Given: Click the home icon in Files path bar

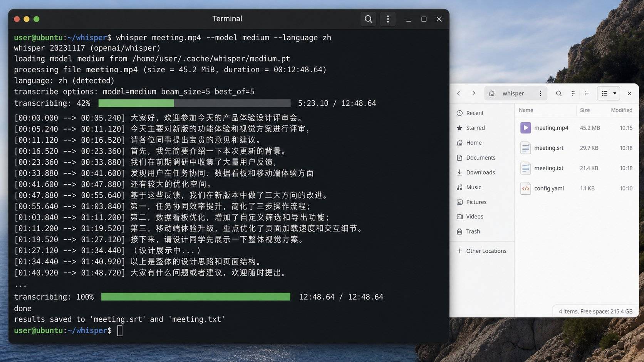Looking at the screenshot, I should (491, 93).
